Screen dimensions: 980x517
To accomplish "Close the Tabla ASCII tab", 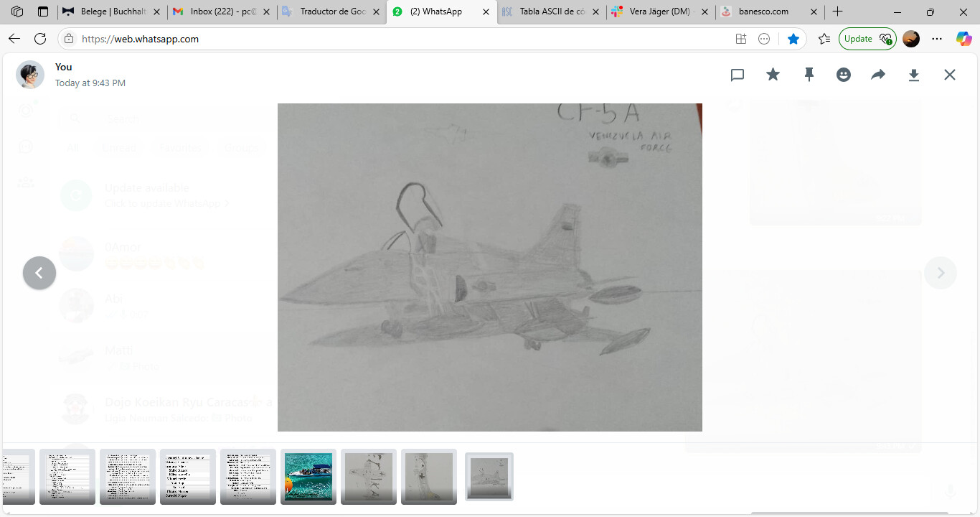I will coord(595,11).
